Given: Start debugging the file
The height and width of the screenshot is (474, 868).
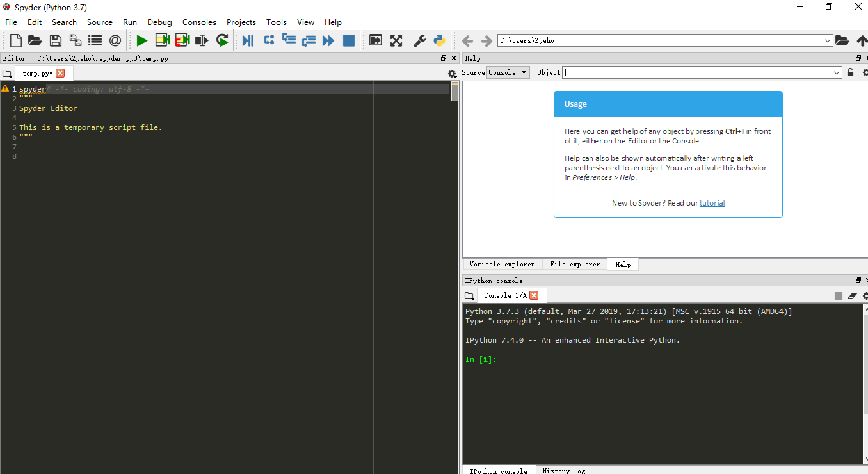Looking at the screenshot, I should [x=248, y=41].
